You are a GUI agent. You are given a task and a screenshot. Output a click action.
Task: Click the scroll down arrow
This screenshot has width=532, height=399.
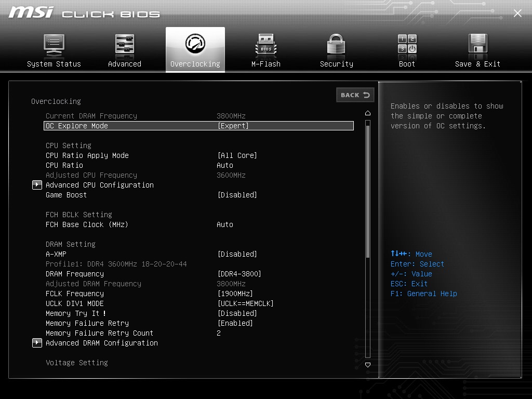click(x=368, y=365)
